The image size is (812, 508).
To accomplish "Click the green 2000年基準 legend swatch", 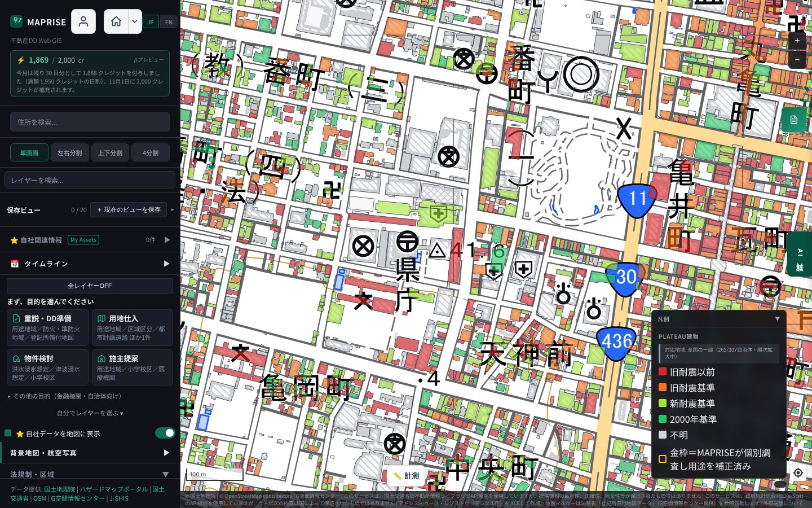I will click(663, 419).
